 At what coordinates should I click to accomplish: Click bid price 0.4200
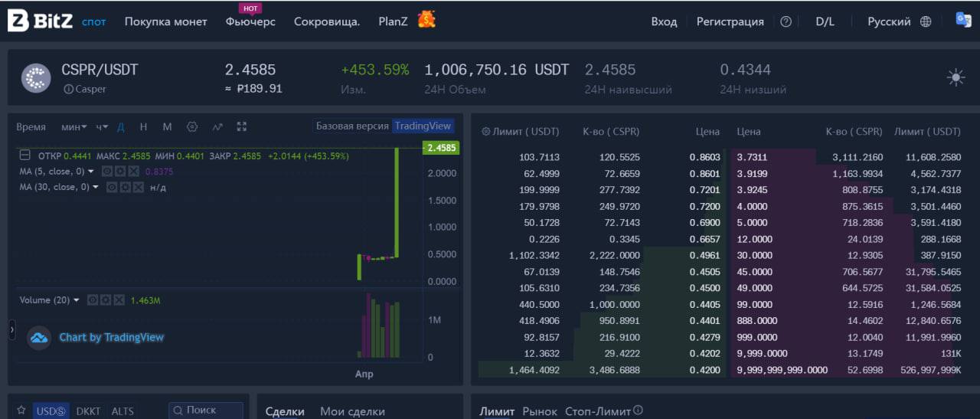pyautogui.click(x=705, y=370)
